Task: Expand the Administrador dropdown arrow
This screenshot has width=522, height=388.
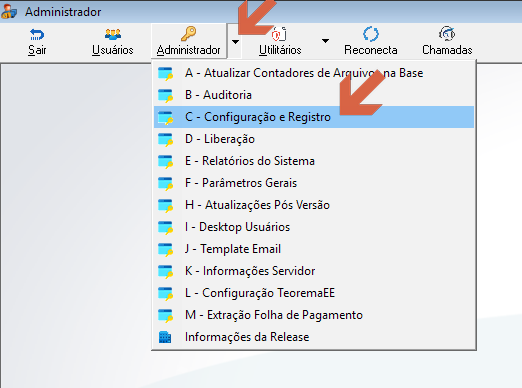Action: (235, 42)
